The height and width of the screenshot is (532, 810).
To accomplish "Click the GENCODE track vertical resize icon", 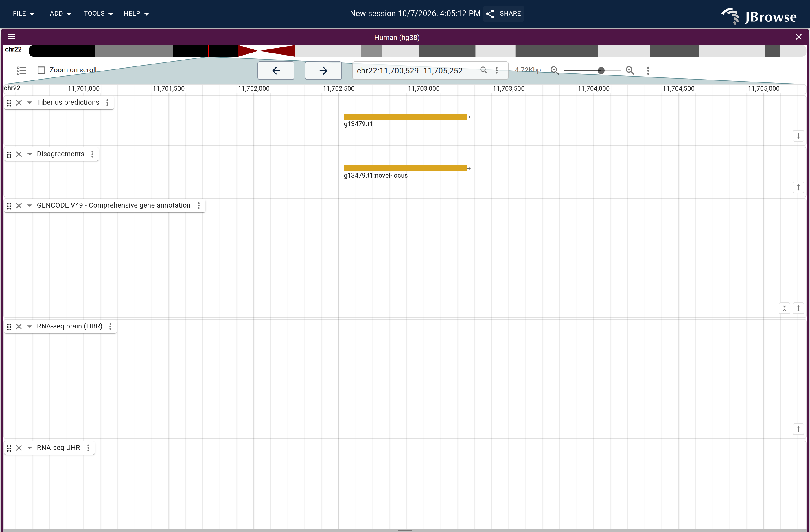I will [x=798, y=308].
